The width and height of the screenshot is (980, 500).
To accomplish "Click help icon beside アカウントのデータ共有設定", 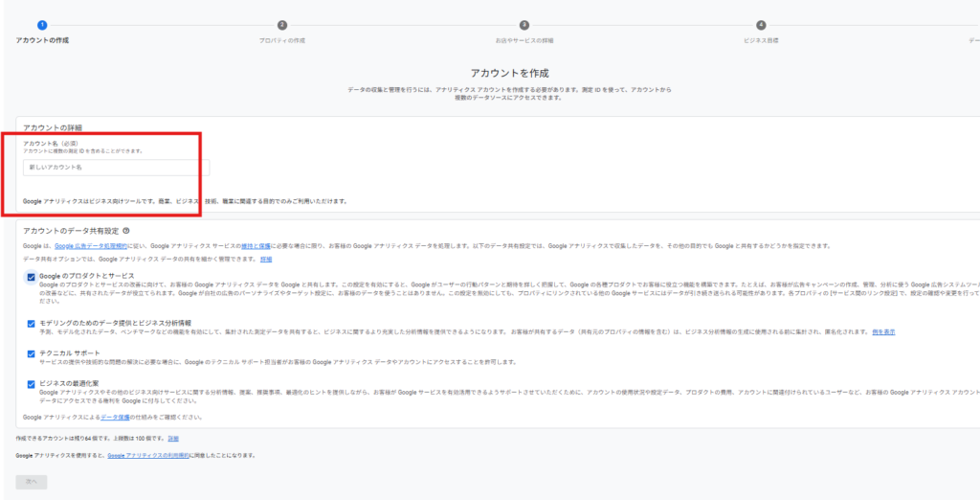I will click(126, 230).
